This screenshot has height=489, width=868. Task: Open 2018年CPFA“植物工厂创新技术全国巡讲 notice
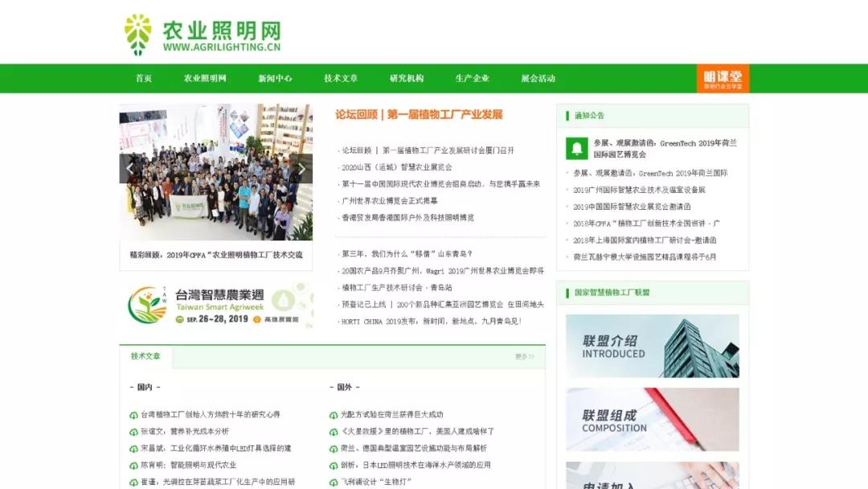pyautogui.click(x=646, y=224)
